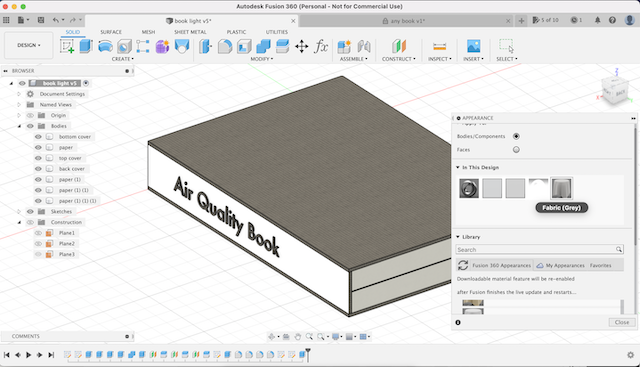Open the user profile avatar
The height and width of the screenshot is (367, 640).
click(x=629, y=20)
